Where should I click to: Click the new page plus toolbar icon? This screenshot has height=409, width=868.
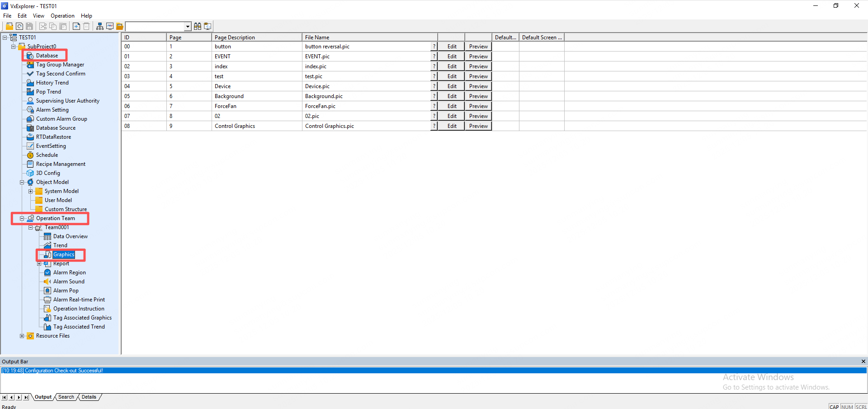pos(76,26)
